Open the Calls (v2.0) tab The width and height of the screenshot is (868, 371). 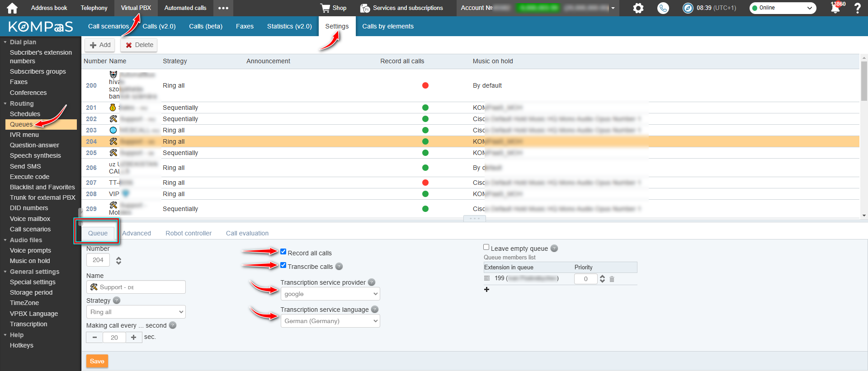159,26
